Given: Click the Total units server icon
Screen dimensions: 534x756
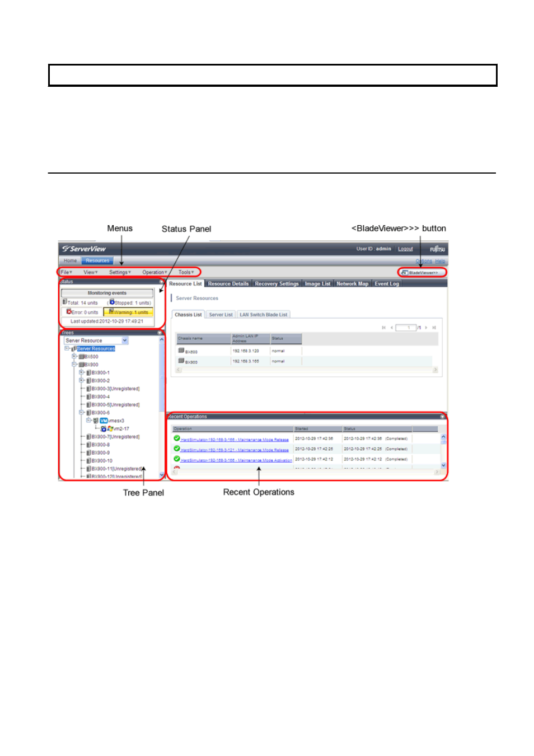Looking at the screenshot, I should coord(65,302).
